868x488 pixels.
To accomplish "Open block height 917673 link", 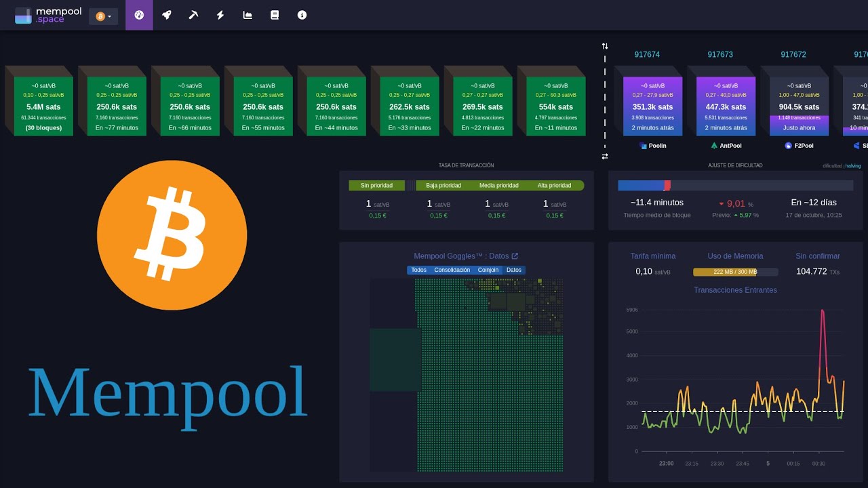I will click(720, 54).
